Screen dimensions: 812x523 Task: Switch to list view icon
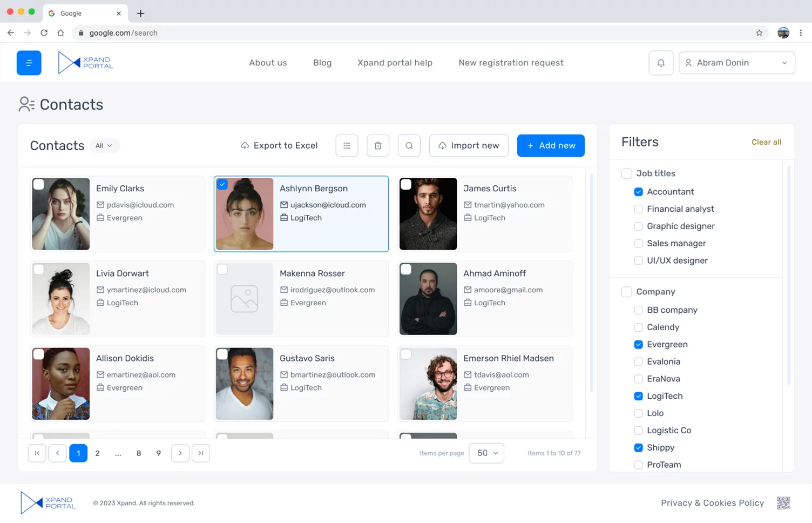pyautogui.click(x=347, y=146)
